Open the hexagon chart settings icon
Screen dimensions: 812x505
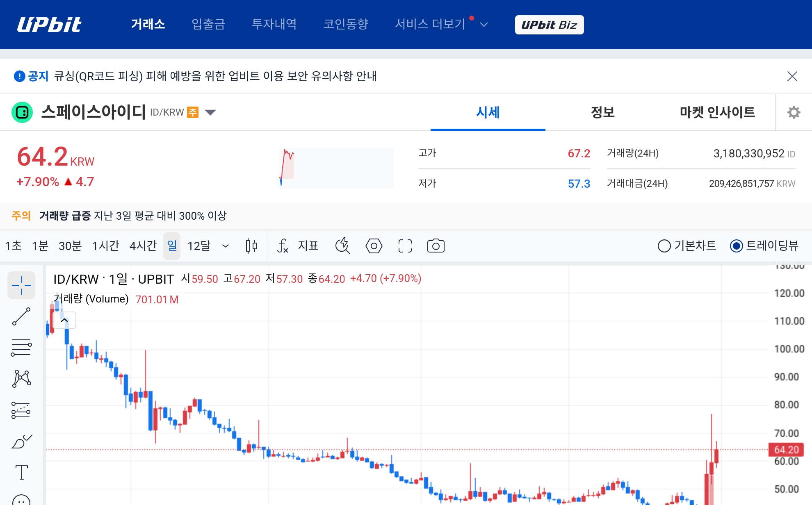pos(374,246)
